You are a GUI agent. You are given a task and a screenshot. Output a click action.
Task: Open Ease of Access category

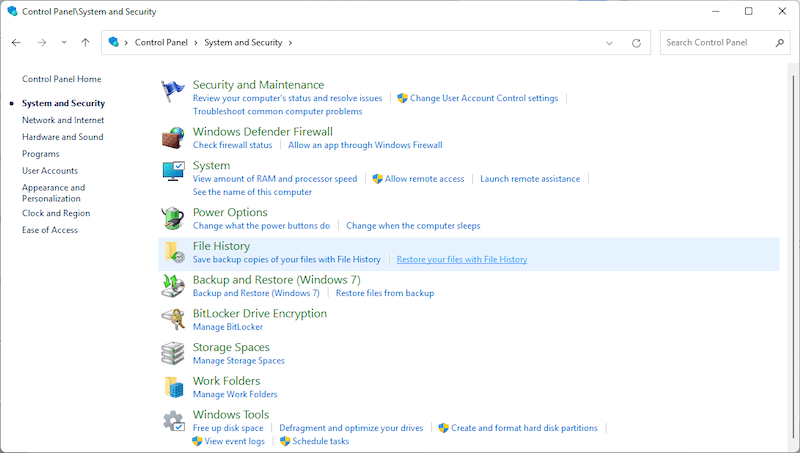(x=49, y=230)
